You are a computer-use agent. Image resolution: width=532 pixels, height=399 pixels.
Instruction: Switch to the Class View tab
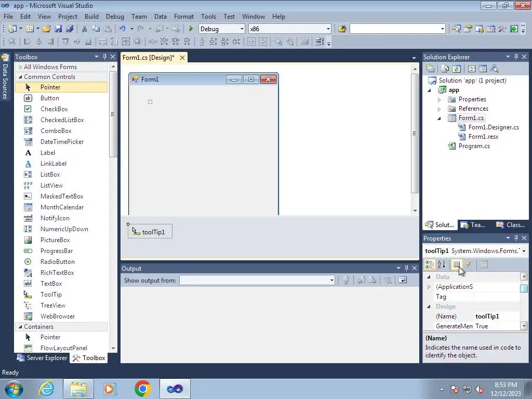click(510, 224)
